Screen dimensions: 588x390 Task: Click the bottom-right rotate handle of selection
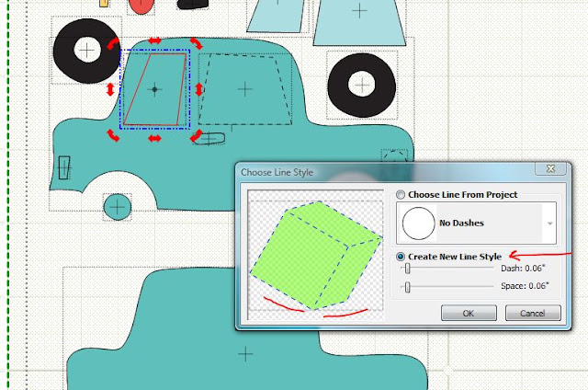tap(196, 135)
